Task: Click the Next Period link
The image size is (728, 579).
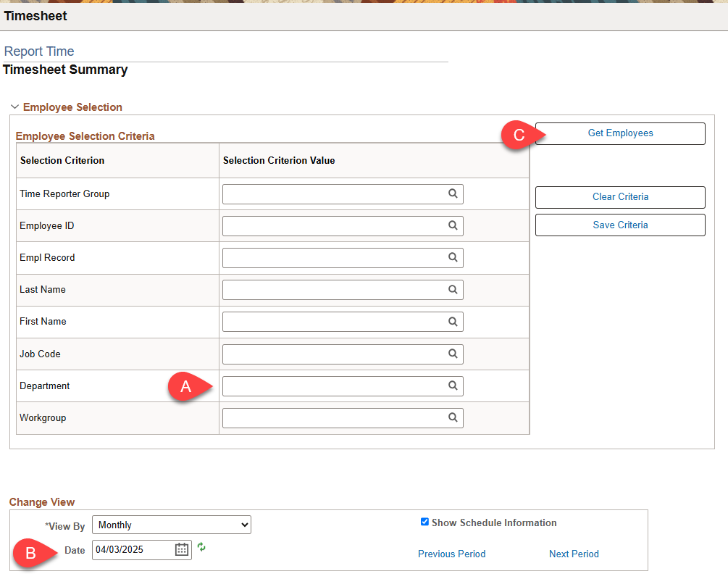Action: point(573,554)
